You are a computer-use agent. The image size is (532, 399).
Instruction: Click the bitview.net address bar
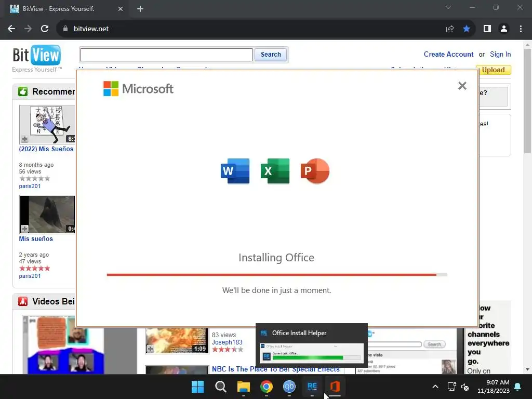coord(251,29)
